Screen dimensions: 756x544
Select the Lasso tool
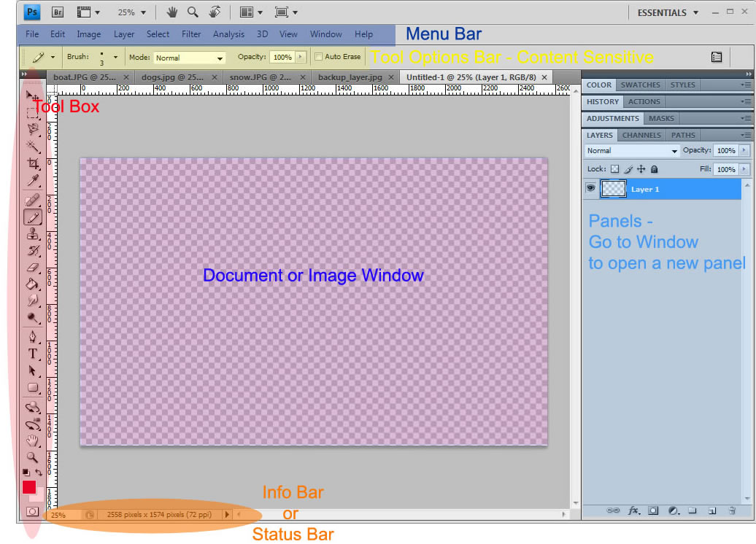(32, 129)
